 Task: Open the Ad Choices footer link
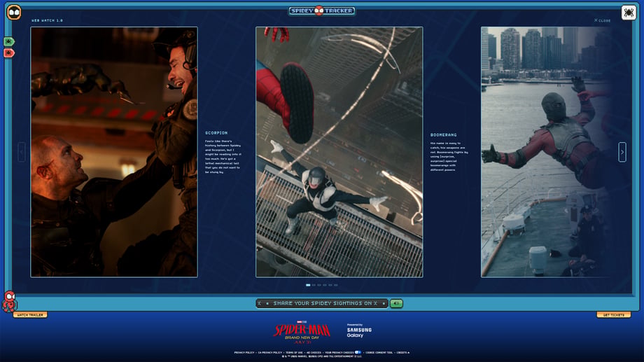(314, 353)
